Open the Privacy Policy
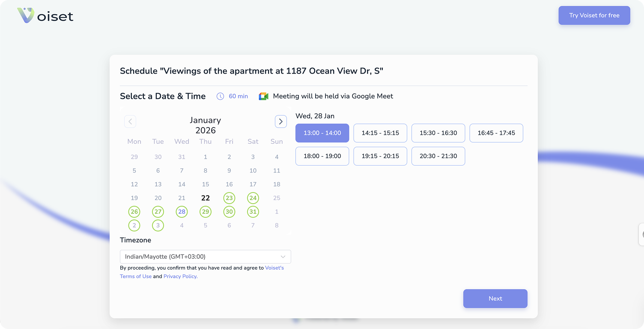The width and height of the screenshot is (644, 329). [180, 276]
